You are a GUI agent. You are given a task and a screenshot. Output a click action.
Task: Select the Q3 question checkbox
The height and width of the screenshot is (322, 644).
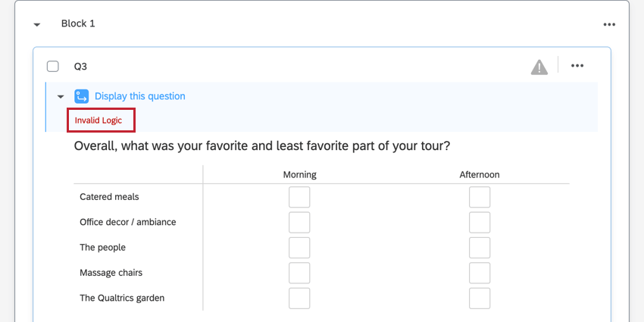53,66
